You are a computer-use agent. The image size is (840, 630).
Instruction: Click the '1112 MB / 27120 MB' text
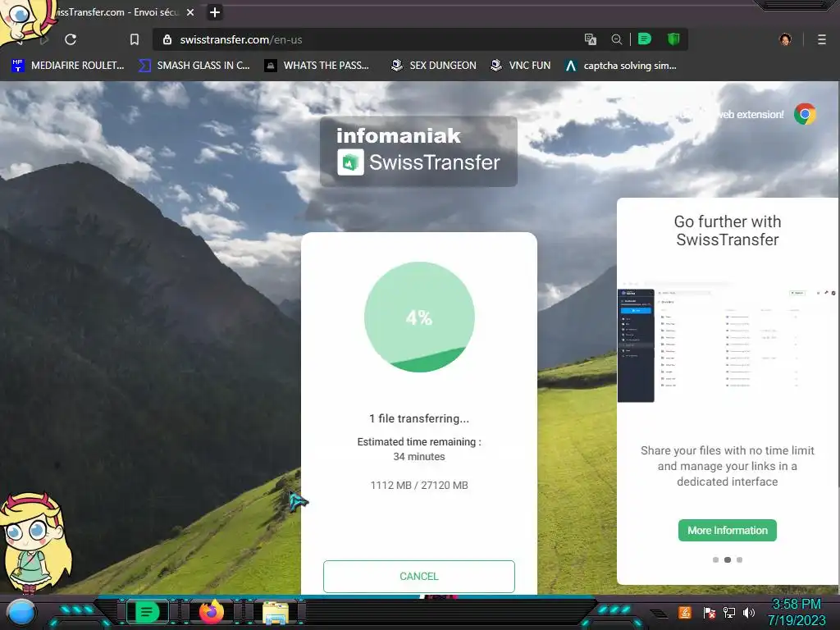click(x=419, y=485)
